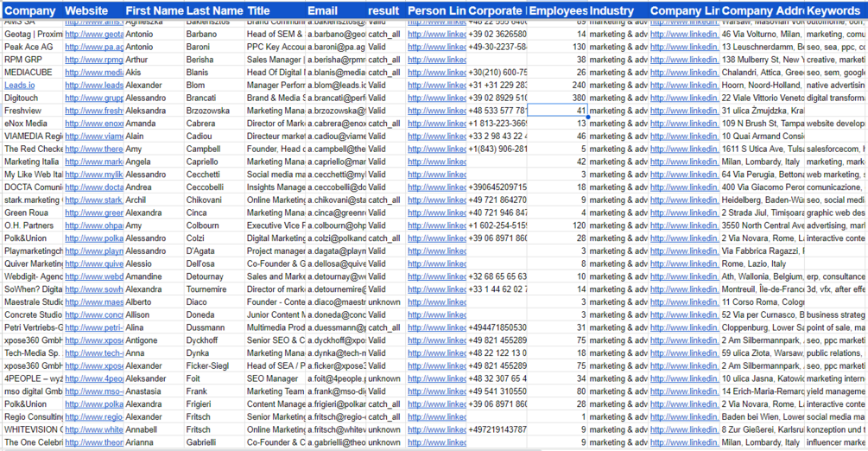
Task: Select The Red Checke company cell
Action: 32,149
